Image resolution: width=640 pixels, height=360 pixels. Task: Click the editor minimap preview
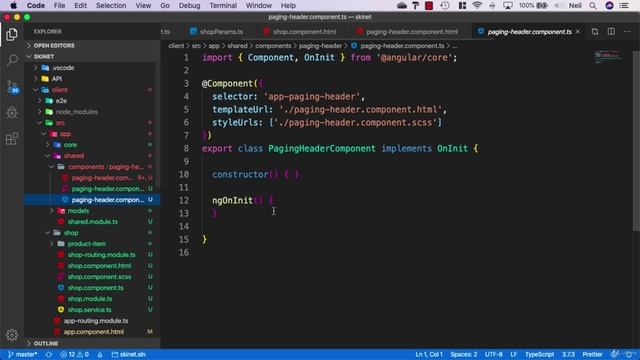pyautogui.click(x=609, y=57)
